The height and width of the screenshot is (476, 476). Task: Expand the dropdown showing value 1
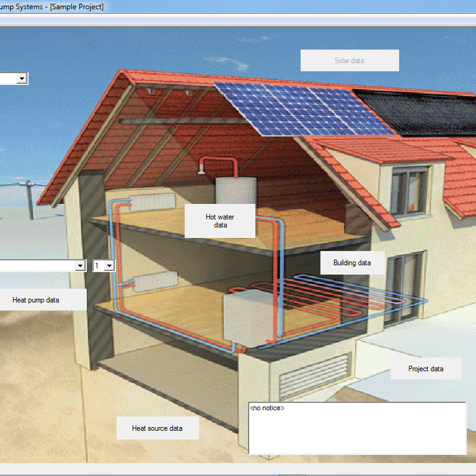click(x=109, y=265)
